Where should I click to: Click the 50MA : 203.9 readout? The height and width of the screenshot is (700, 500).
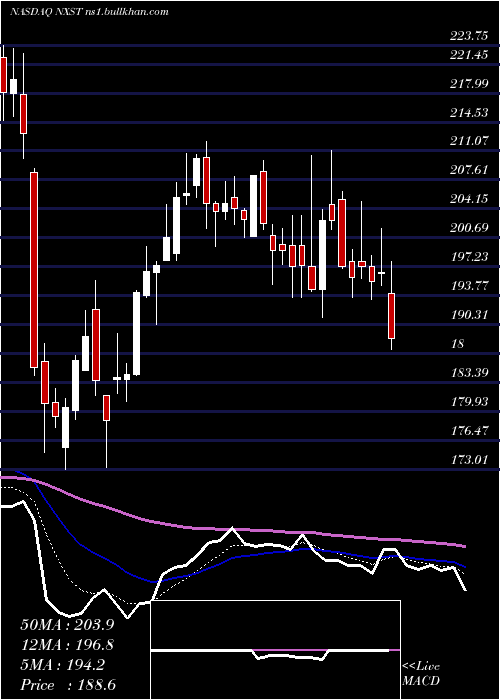(67, 625)
